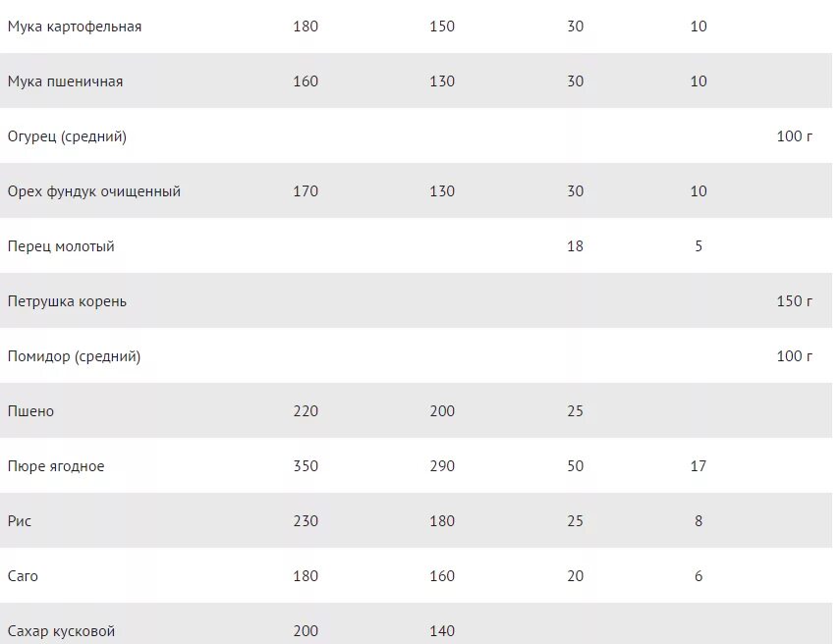This screenshot has width=839, height=644.
Task: Click the 17 value in Пюре ягодное row
Action: coord(699,466)
